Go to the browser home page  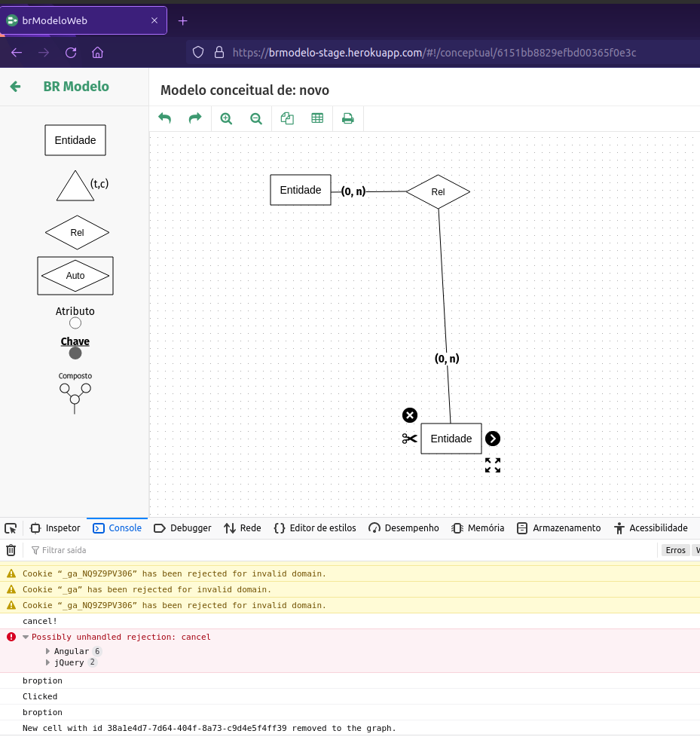(98, 53)
